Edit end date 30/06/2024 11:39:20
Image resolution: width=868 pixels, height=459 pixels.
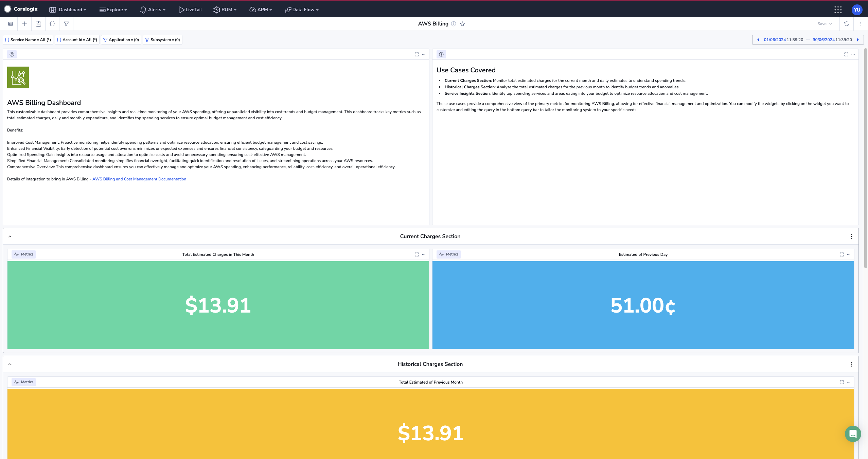click(832, 40)
